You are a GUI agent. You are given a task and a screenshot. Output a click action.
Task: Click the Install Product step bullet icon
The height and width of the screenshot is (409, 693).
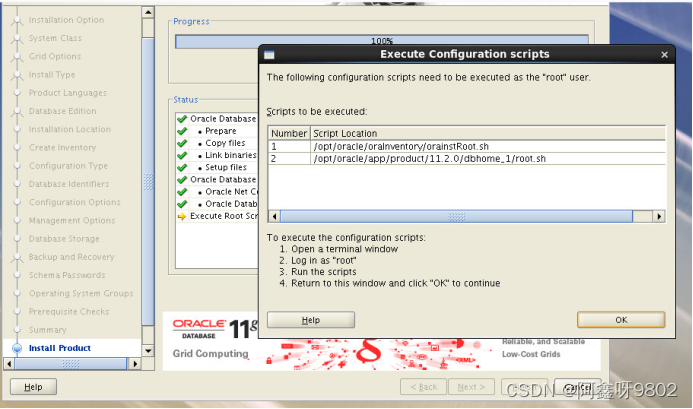[17, 348]
